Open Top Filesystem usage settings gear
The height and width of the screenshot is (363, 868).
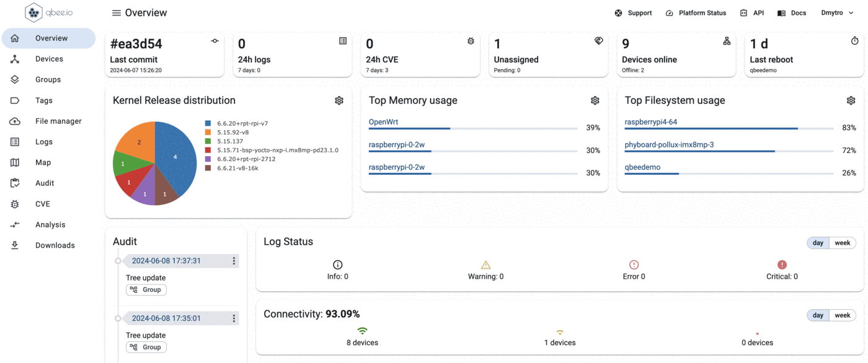[x=851, y=100]
